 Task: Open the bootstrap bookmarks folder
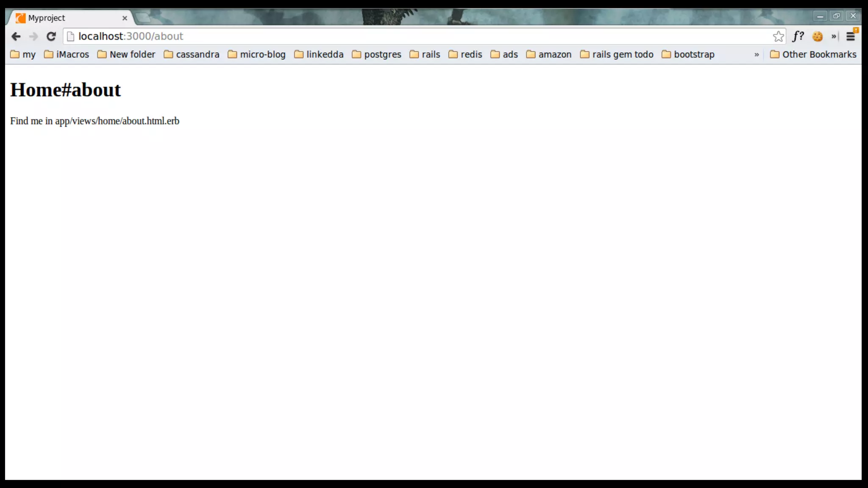688,55
